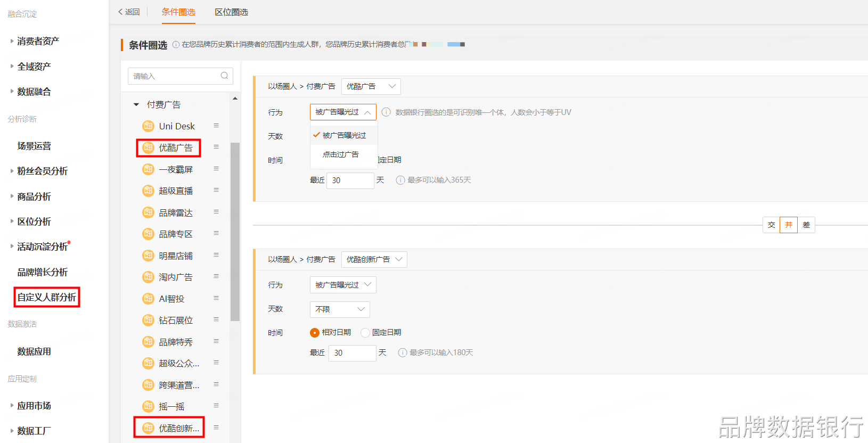Click the info icon beside 条件圈选 title
This screenshot has height=443, width=868.
click(x=176, y=45)
